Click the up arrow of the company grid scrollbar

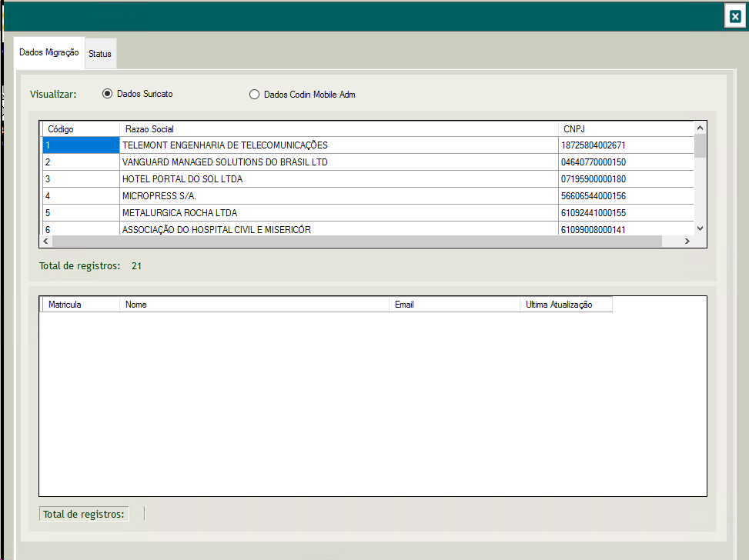[700, 128]
